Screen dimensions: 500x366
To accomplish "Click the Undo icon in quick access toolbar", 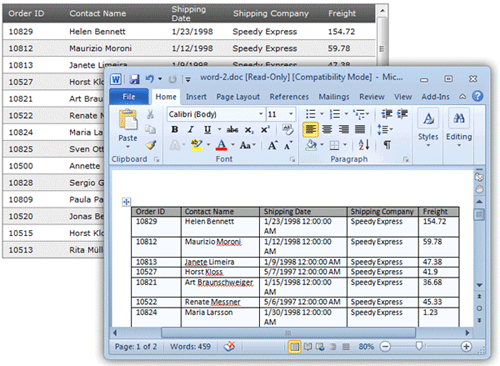I will (x=150, y=79).
